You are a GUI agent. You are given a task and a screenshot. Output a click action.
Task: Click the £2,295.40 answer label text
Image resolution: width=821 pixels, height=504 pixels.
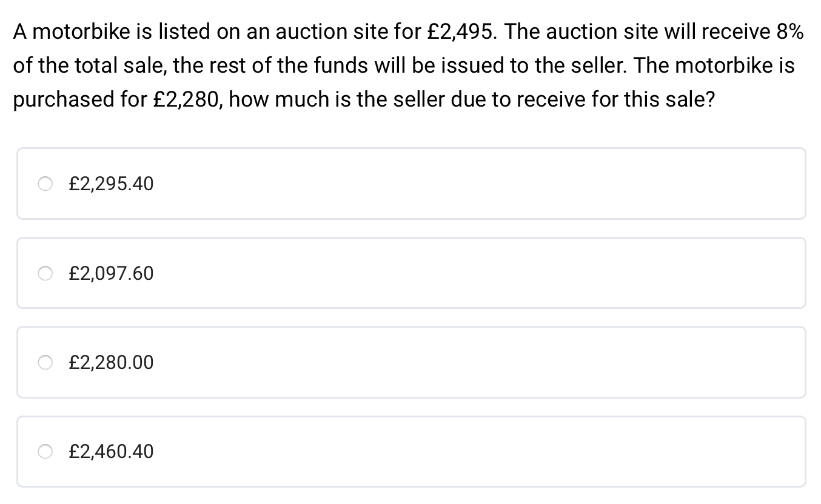point(112,184)
